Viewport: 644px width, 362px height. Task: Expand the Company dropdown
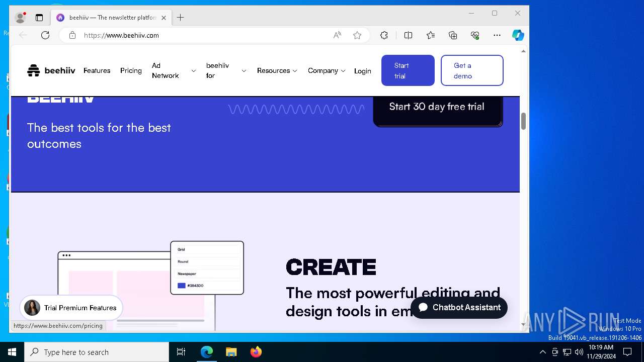327,70
